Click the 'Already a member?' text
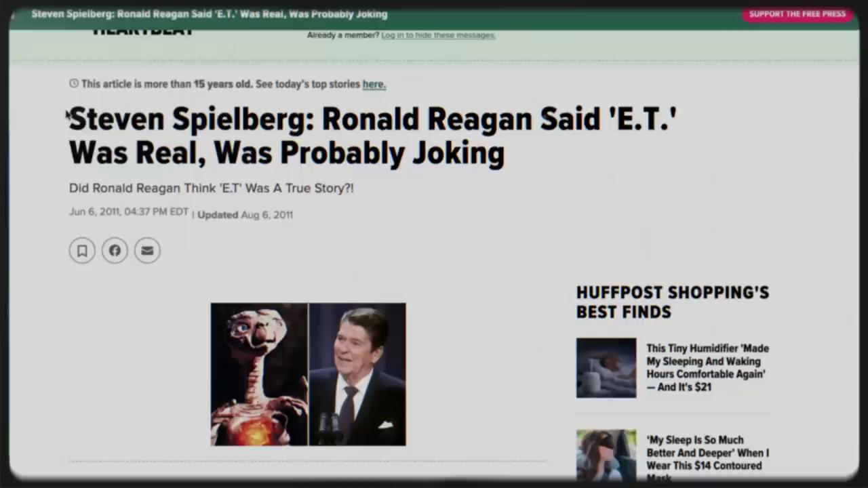Image resolution: width=868 pixels, height=488 pixels. [x=343, y=35]
